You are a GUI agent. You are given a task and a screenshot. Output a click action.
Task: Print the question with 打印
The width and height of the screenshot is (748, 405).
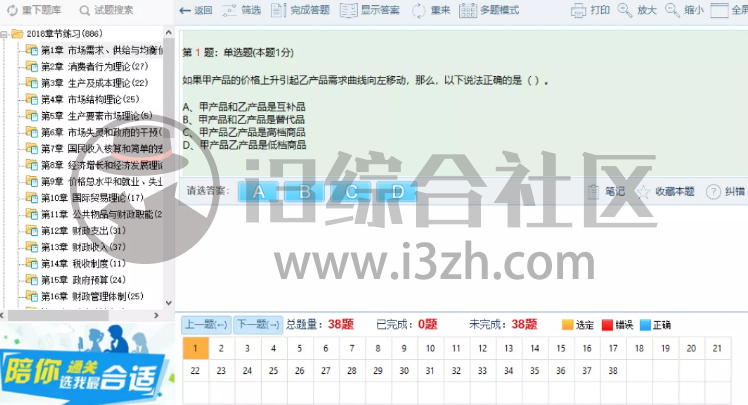591,10
